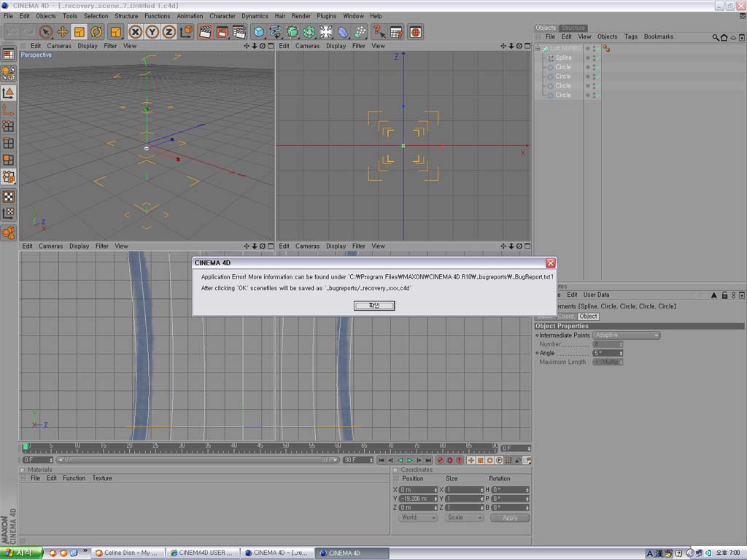Image resolution: width=747 pixels, height=560 pixels.
Task: Open the Plugins menu
Action: tap(326, 16)
